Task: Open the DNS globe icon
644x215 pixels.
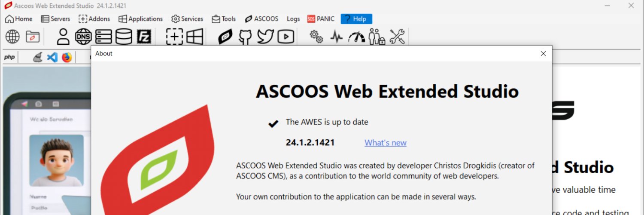Action: point(83,37)
